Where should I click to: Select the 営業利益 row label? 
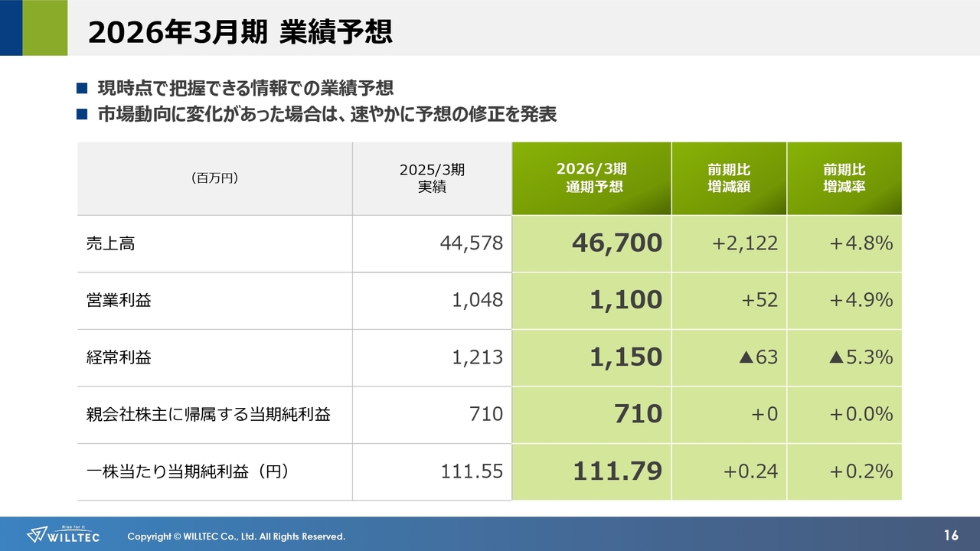click(119, 301)
